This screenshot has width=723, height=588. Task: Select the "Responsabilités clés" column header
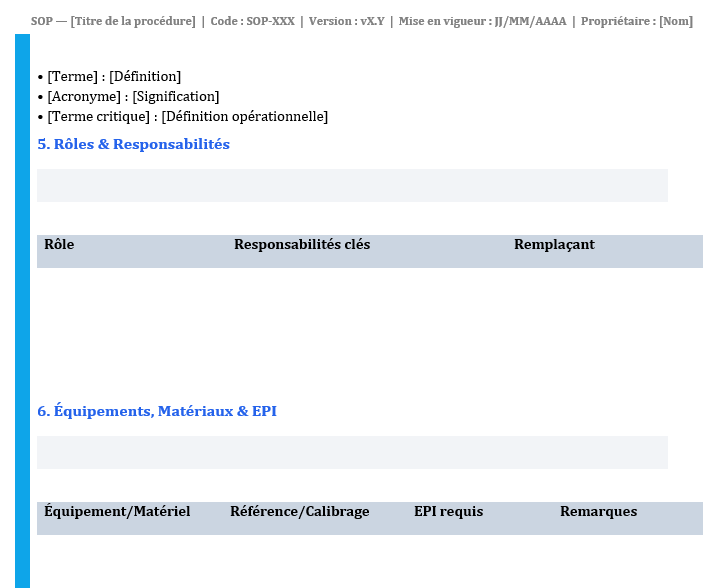click(302, 245)
